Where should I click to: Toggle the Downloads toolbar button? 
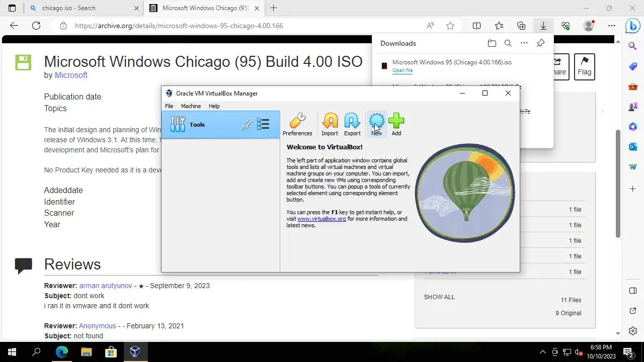[x=543, y=26]
